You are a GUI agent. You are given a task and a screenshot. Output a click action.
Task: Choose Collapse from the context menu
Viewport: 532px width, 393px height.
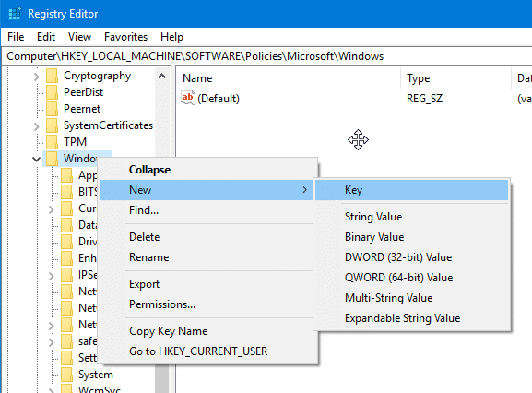point(206,170)
